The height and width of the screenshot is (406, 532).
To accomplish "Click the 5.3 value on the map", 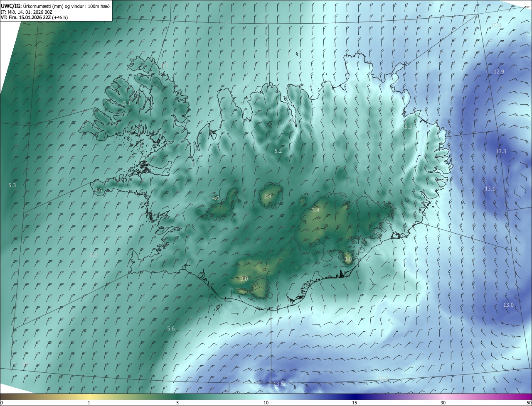I will [12, 185].
